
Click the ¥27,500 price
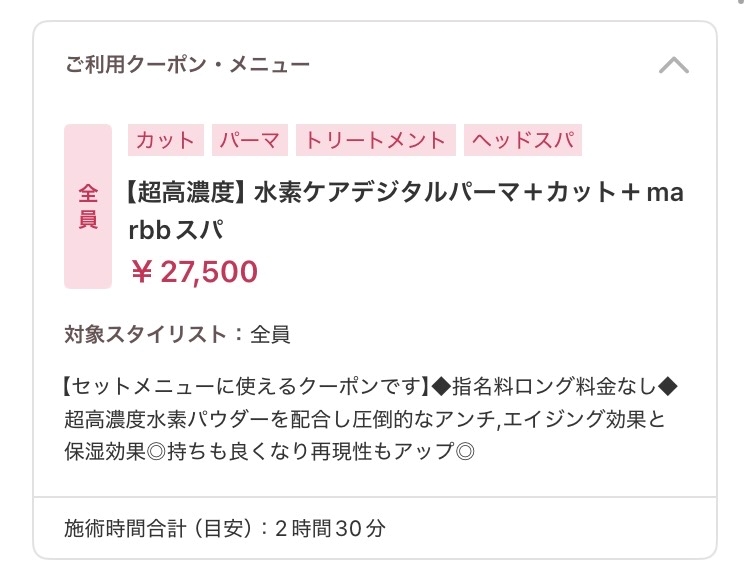coord(194,271)
